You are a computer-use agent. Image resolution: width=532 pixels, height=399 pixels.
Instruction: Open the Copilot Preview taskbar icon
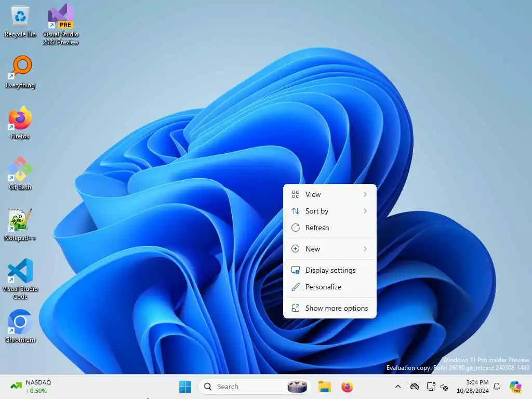coord(515,387)
